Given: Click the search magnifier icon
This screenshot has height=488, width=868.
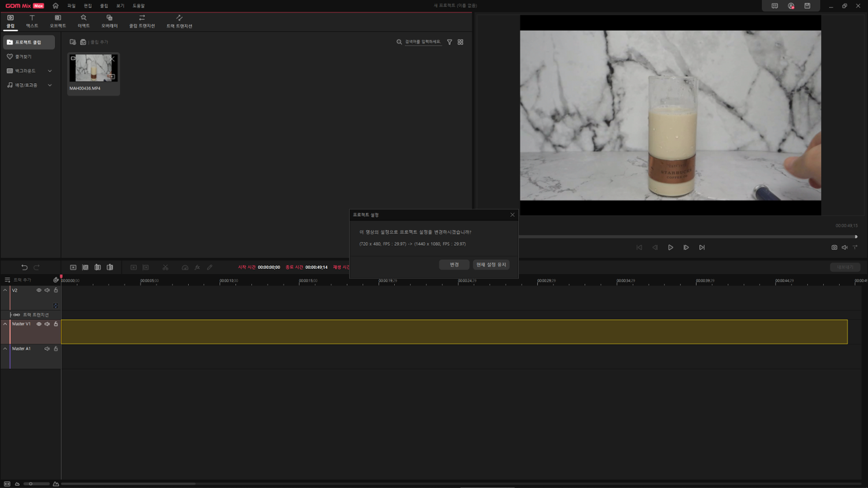Looking at the screenshot, I should coord(399,42).
